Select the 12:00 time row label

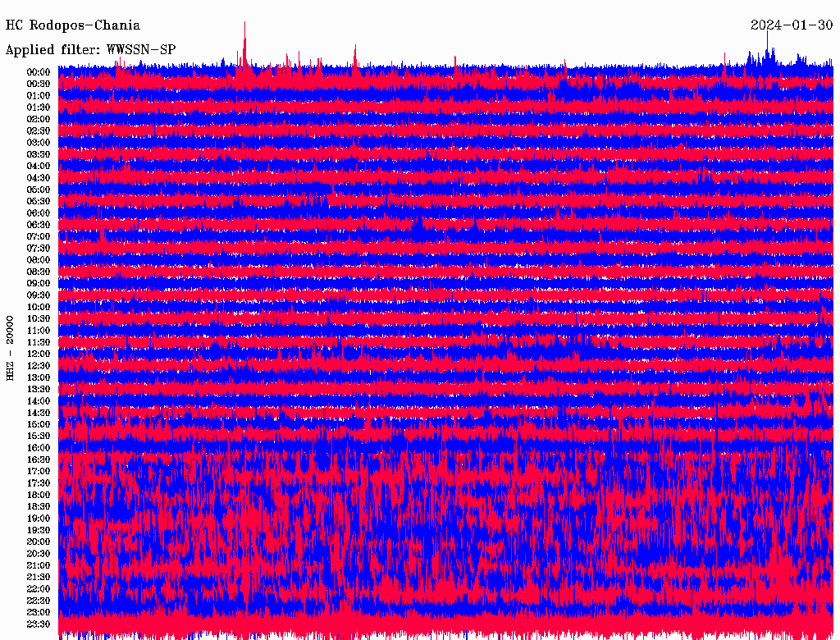tap(39, 354)
